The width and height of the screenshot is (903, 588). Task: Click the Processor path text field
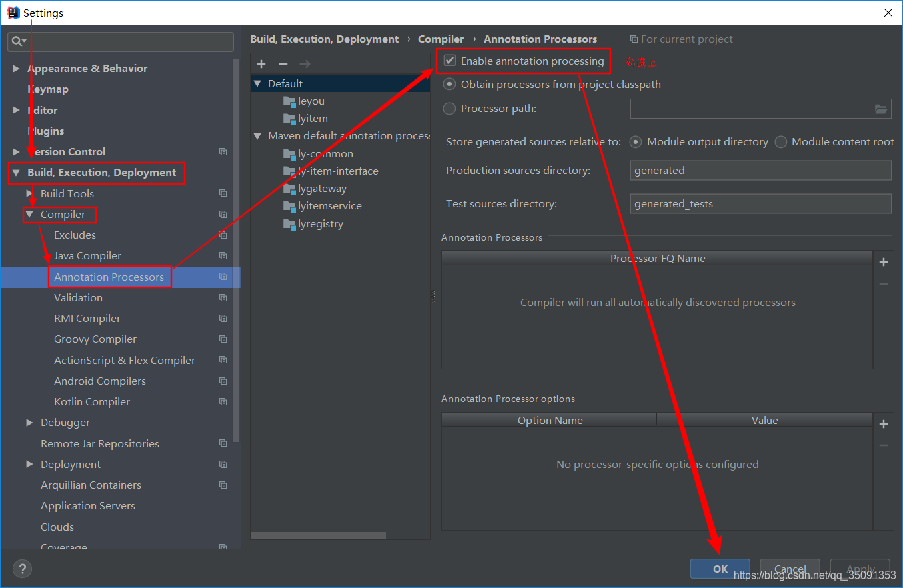[761, 109]
